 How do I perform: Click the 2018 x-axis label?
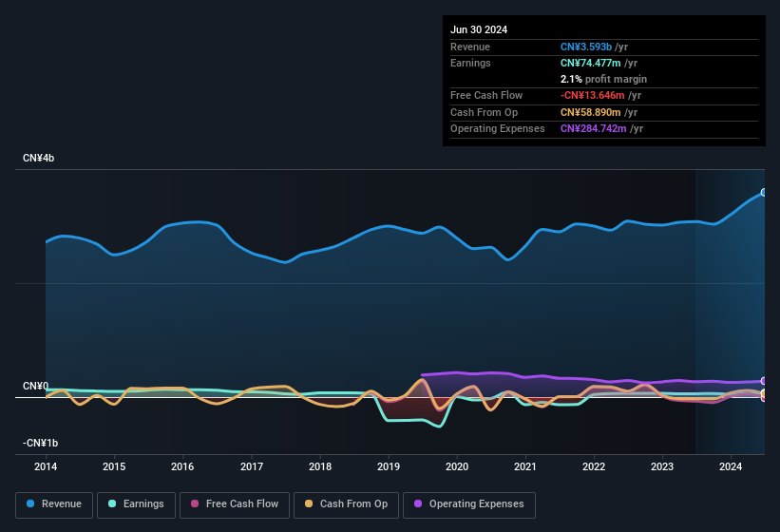tap(320, 466)
